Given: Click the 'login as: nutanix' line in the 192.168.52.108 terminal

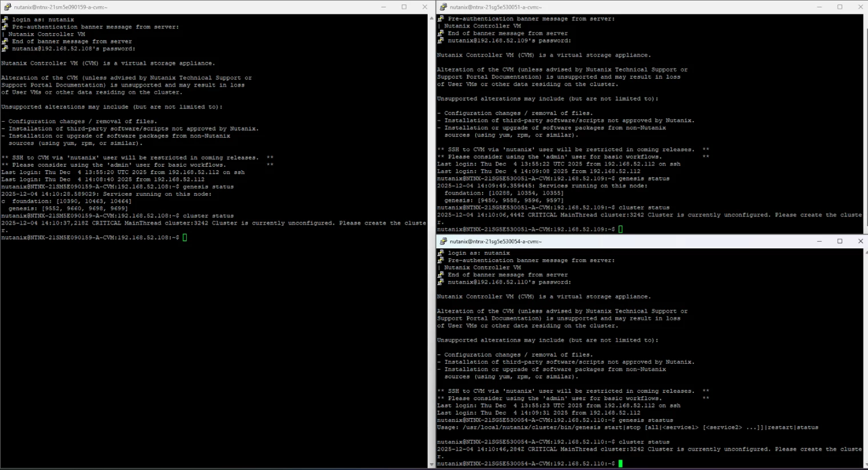Looking at the screenshot, I should [43, 19].
